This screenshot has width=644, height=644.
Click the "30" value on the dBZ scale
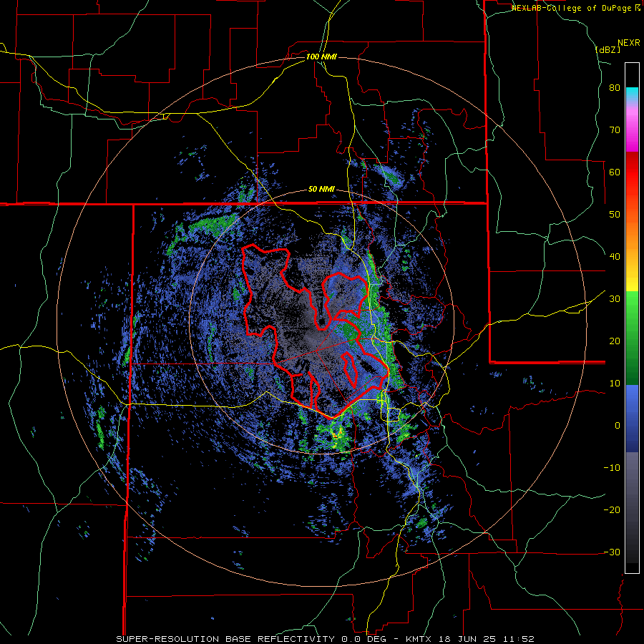point(615,299)
